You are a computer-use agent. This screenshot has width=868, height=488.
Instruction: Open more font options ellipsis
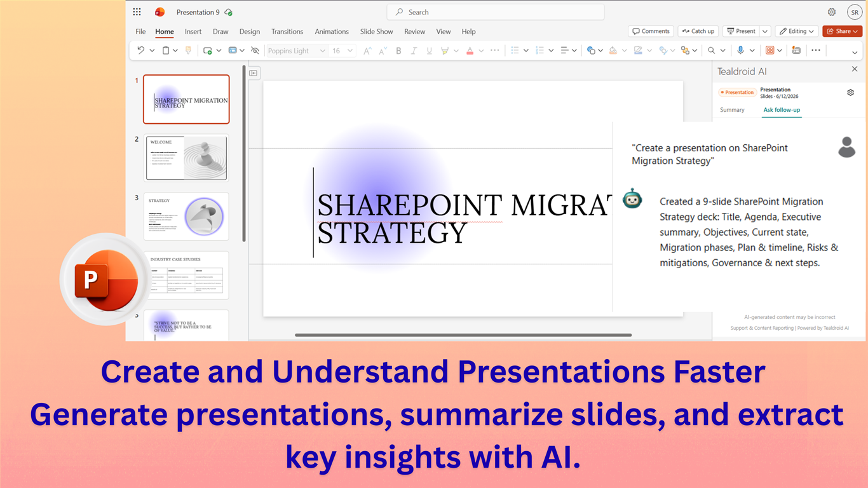495,50
